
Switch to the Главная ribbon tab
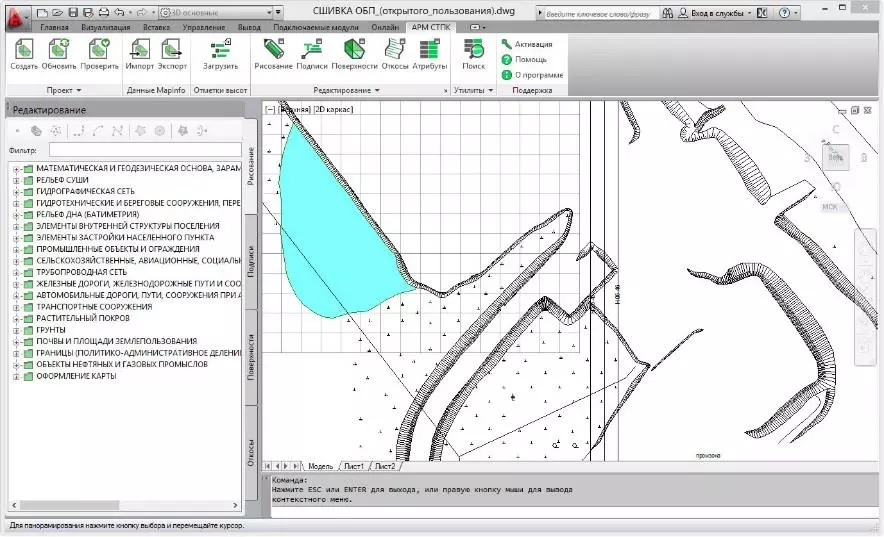tap(54, 27)
